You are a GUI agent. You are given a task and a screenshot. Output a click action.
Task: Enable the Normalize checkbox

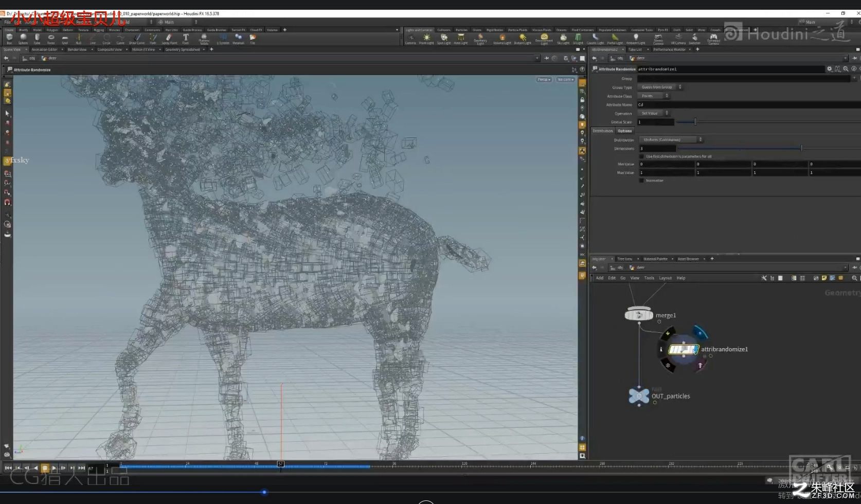[x=641, y=181]
